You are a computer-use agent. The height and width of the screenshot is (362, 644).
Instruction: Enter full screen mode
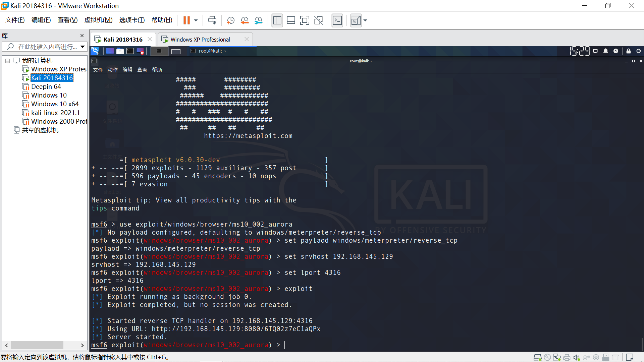tap(305, 20)
